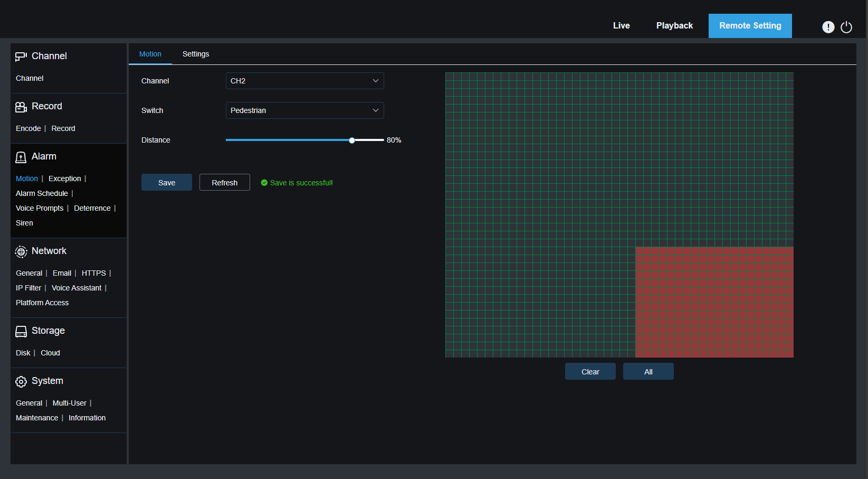Click the System gear icon
This screenshot has width=868, height=479.
tap(21, 382)
